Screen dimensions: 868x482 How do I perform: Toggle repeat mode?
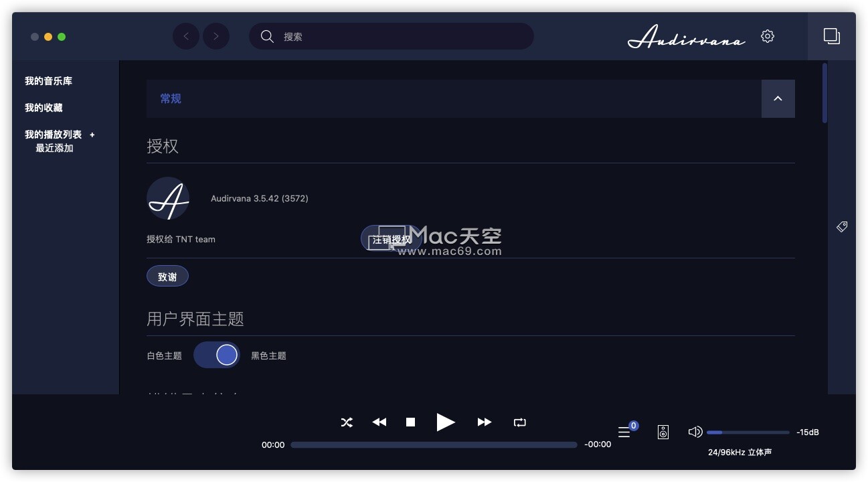tap(520, 422)
